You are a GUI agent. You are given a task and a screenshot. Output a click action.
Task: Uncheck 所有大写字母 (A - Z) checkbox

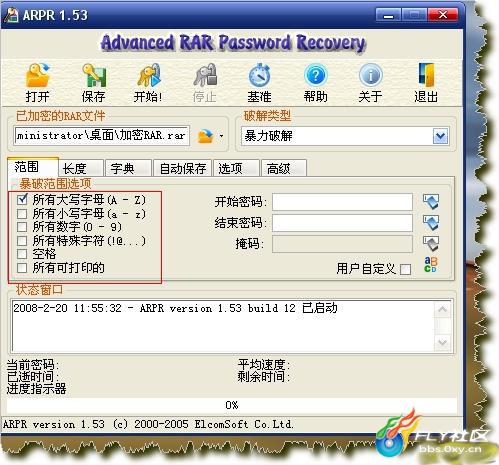[x=22, y=199]
